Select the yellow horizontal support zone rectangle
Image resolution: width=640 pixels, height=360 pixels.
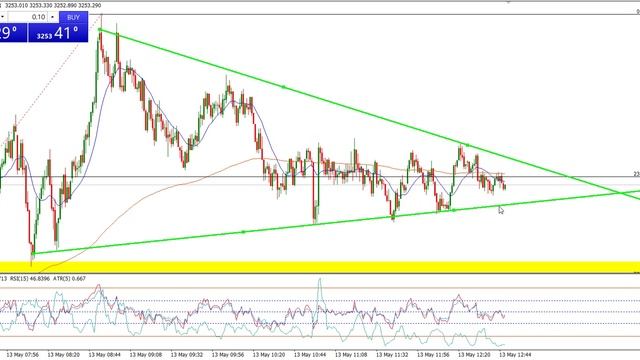tap(320, 267)
